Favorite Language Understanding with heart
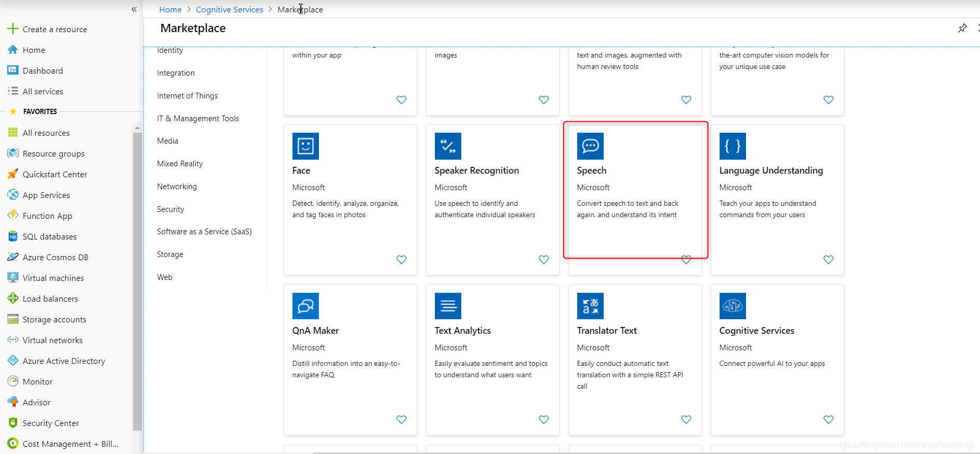This screenshot has width=980, height=454. click(828, 260)
